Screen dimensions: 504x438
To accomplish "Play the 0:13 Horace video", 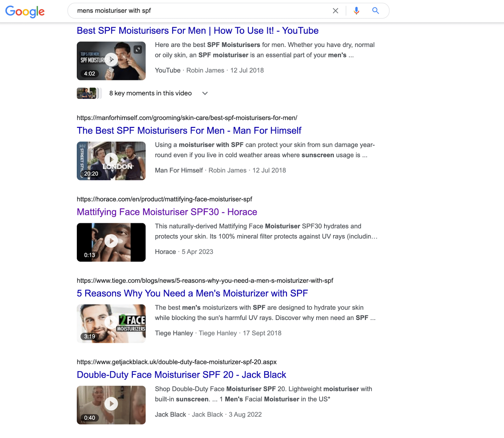I will coord(111,241).
